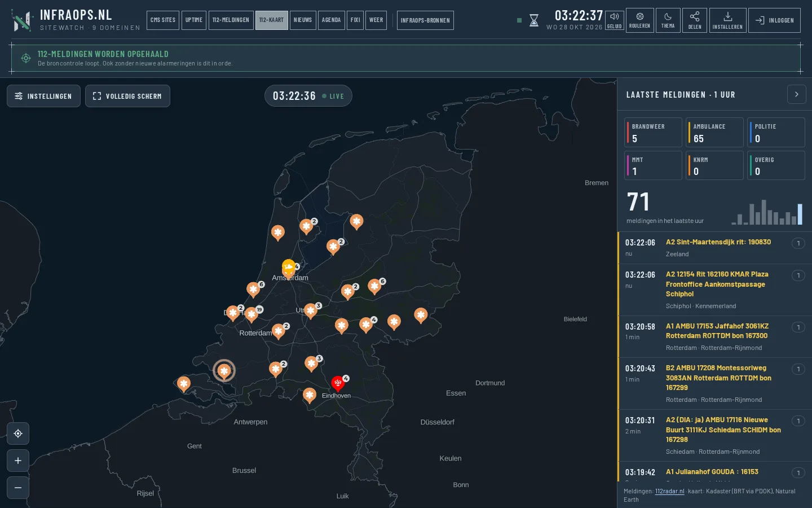Zoom in with the plus button

(18, 461)
